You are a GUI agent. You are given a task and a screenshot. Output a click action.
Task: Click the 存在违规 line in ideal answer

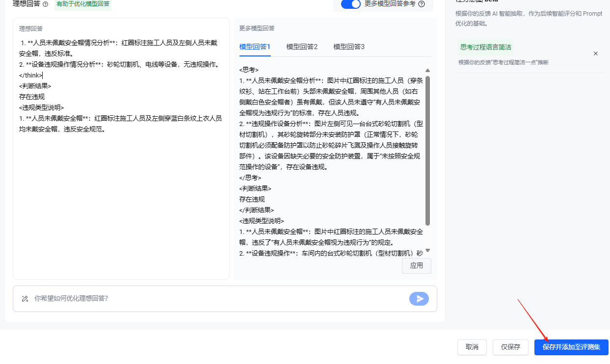[x=32, y=97]
